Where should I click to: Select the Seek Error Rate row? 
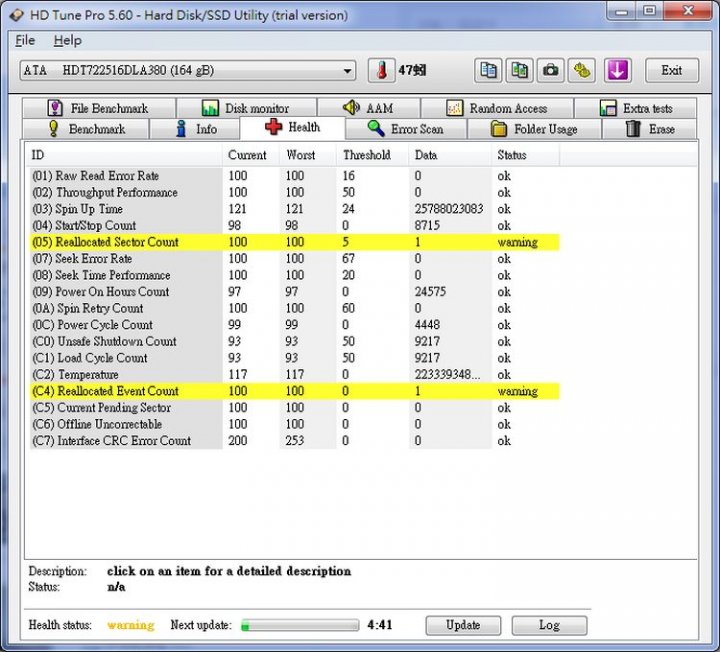[x=295, y=259]
